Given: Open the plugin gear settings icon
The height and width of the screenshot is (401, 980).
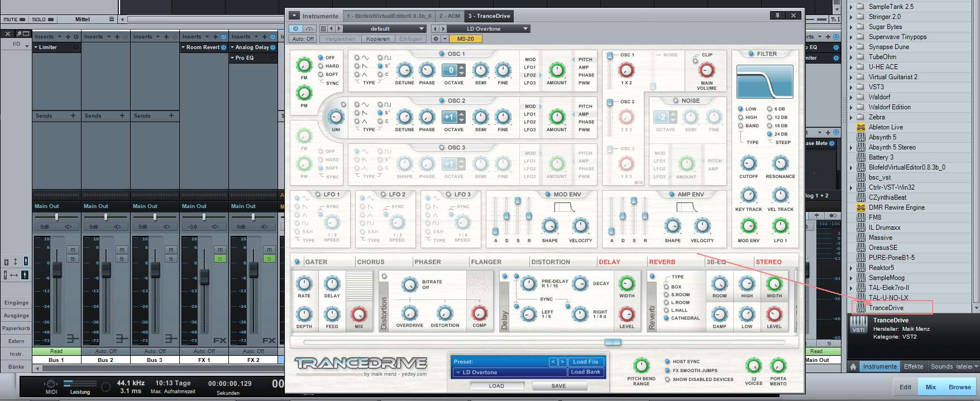Looking at the screenshot, I should [x=436, y=39].
